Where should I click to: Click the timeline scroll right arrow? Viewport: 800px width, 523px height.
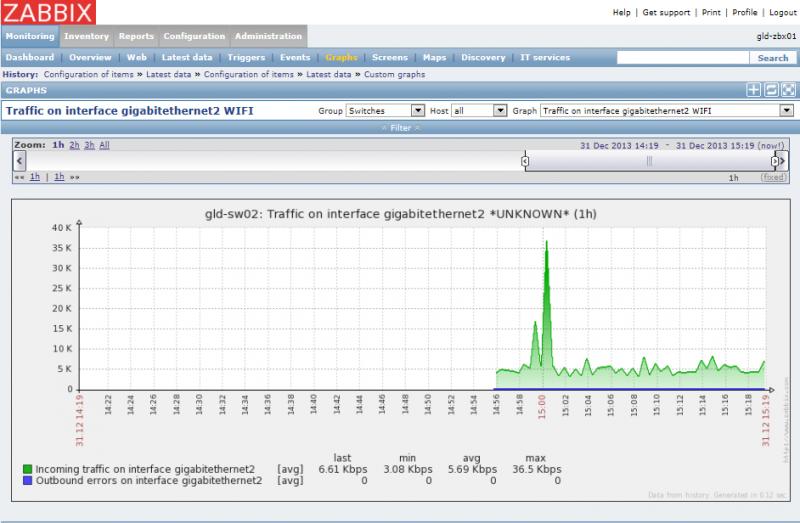(x=781, y=160)
